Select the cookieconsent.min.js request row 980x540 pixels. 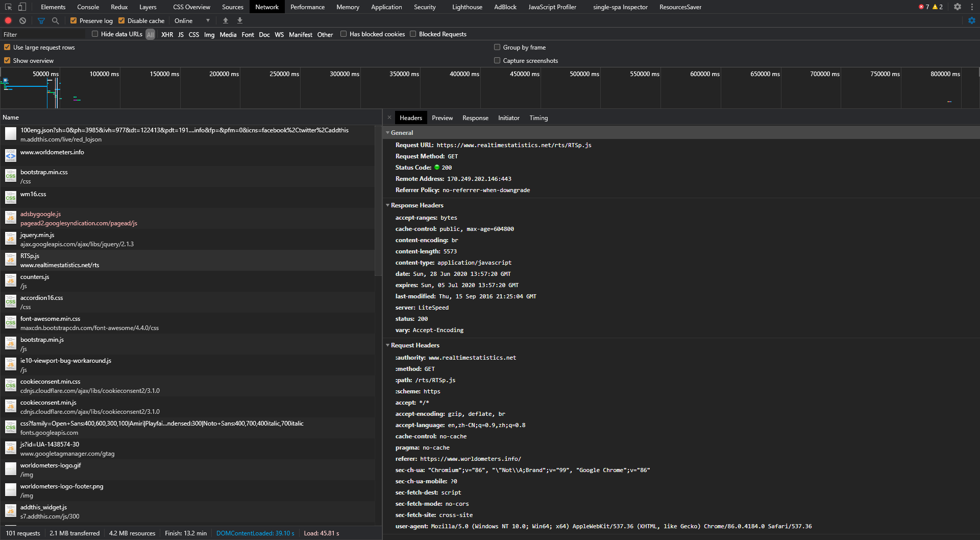click(188, 407)
